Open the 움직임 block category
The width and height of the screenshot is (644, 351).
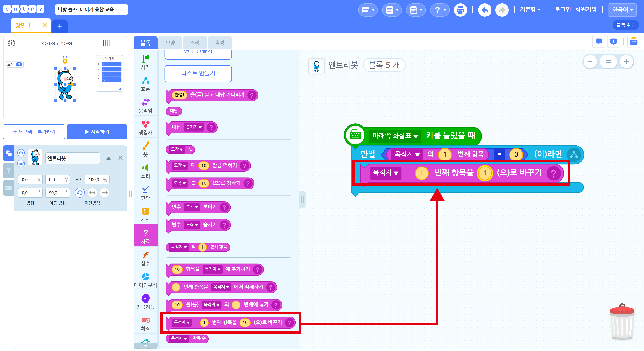coord(145,106)
